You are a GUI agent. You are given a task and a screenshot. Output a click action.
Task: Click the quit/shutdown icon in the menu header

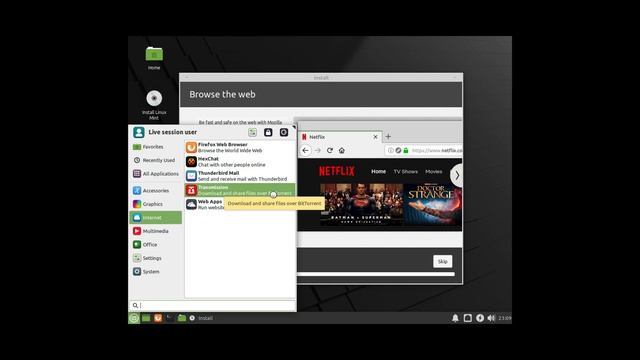(x=284, y=132)
